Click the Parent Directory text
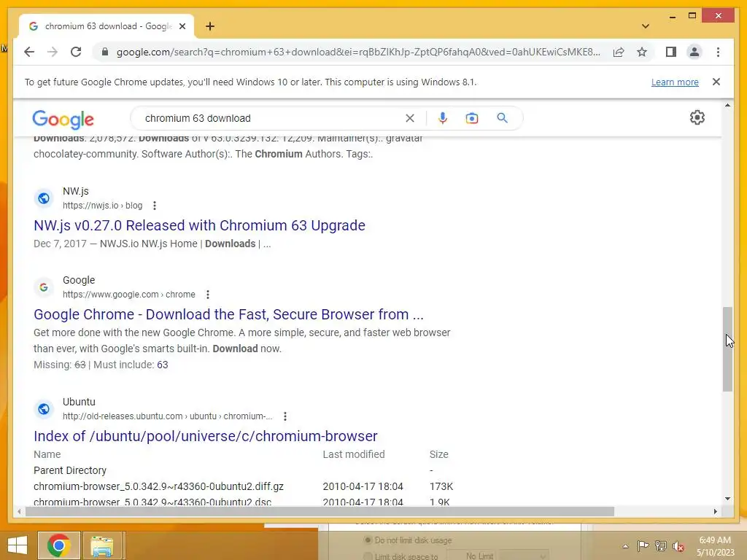747x560 pixels. click(x=69, y=470)
